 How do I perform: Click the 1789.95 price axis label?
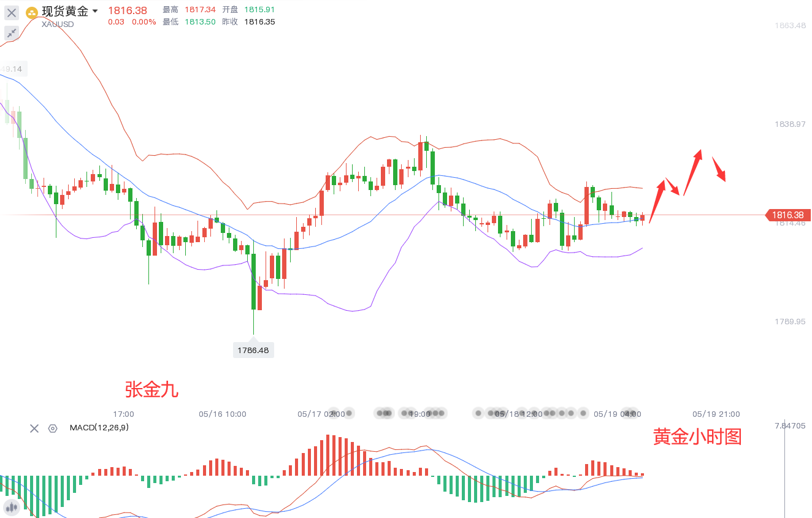click(790, 321)
